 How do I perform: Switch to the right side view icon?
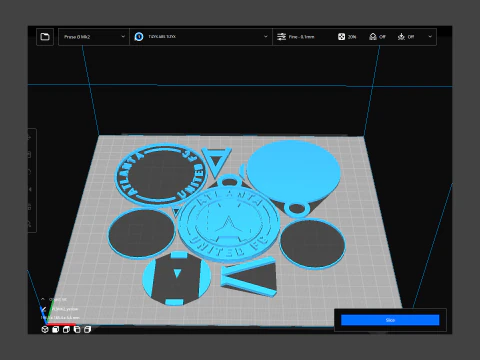click(88, 329)
